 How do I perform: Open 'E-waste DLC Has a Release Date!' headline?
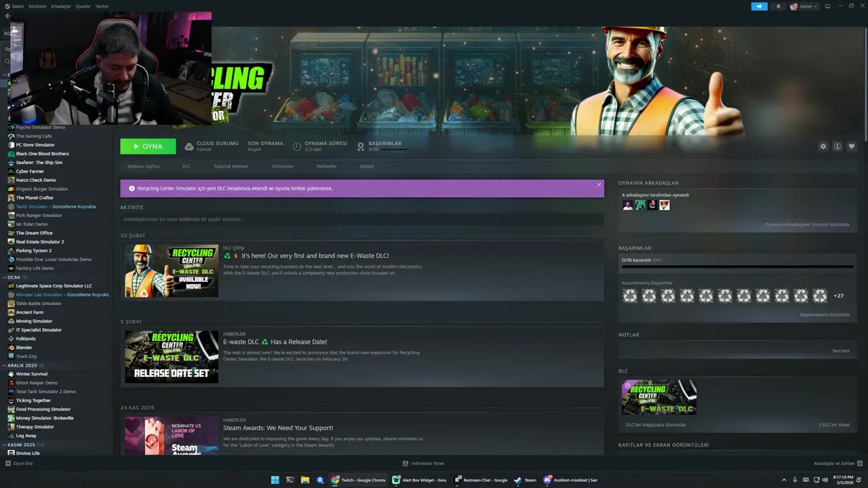tap(275, 342)
